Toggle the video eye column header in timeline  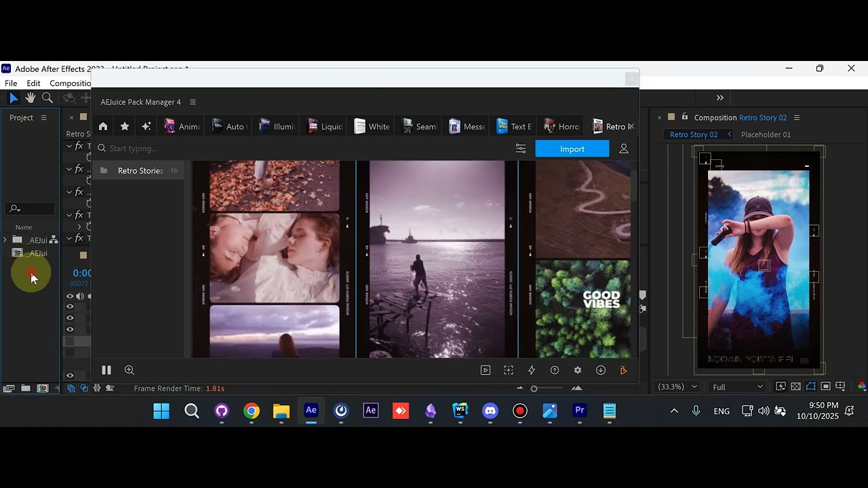(70, 296)
